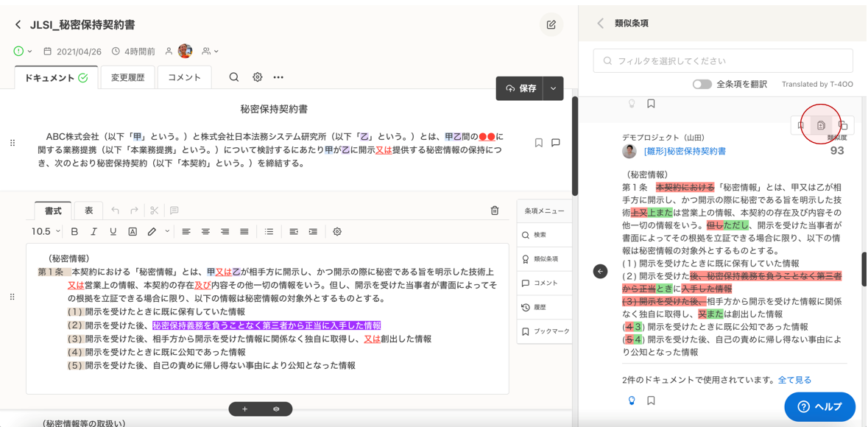Click the 全て見る link
Viewport: 868px width, 427px height.
pos(794,380)
